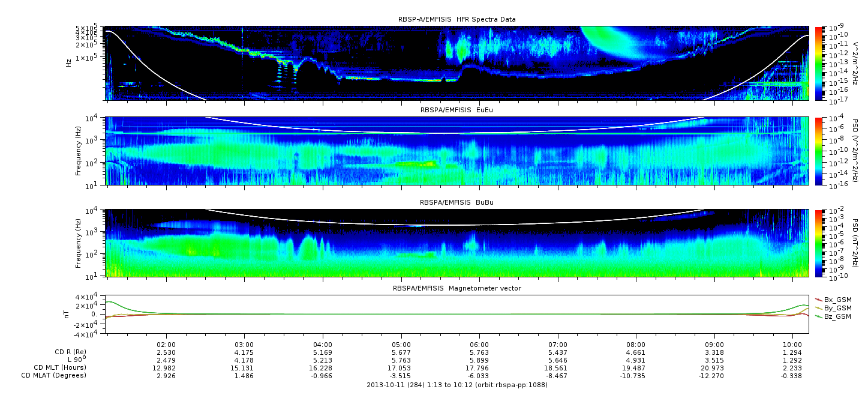The image size is (868, 395).
Task: Select the RBSPA/EMFISIS EuEu plot title
Action: pos(456,110)
